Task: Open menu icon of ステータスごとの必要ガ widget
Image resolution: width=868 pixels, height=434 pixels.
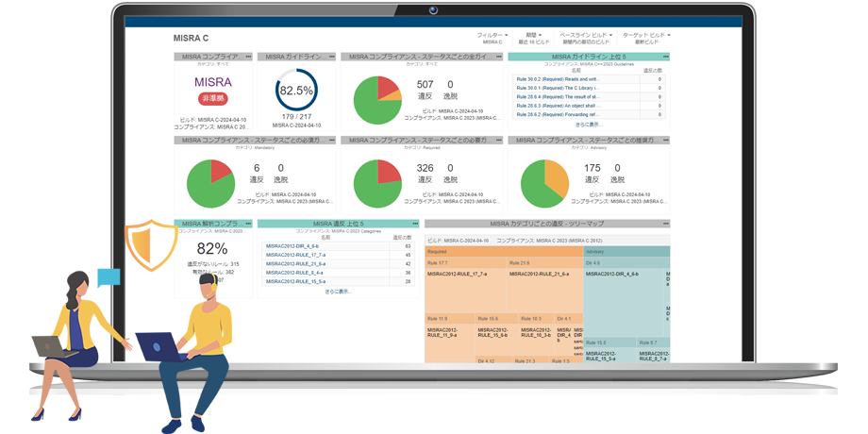Action: coord(499,141)
